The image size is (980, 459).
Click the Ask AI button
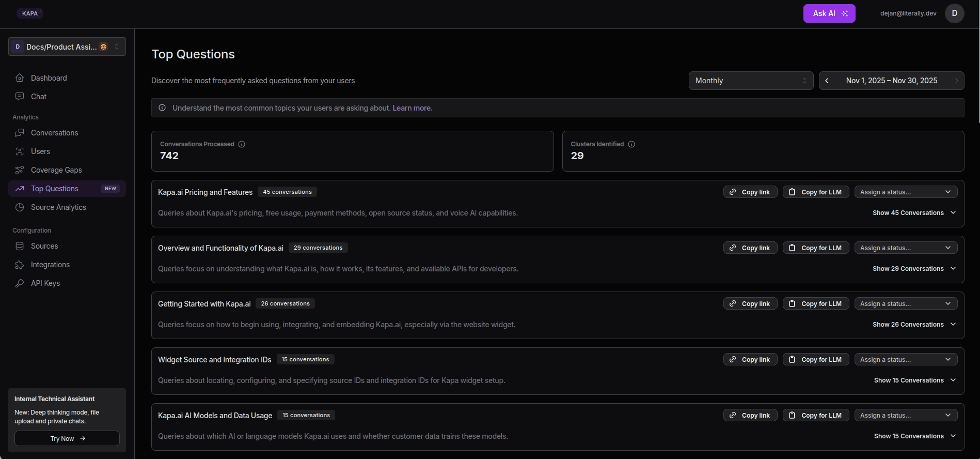(829, 13)
